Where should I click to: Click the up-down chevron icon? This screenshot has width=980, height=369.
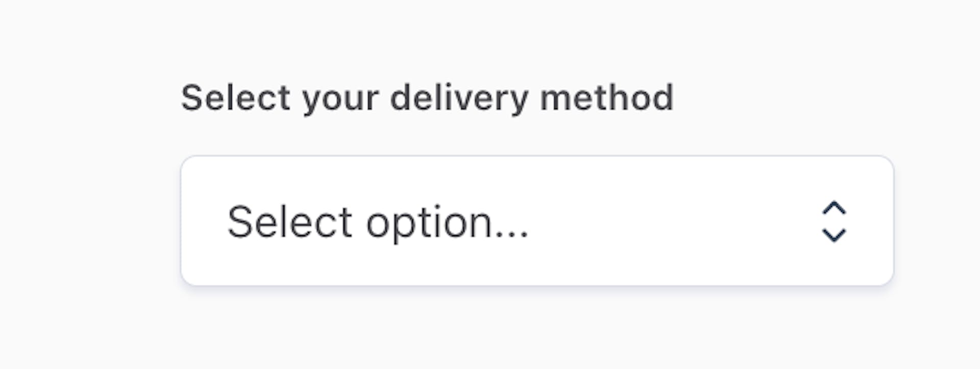pos(834,222)
